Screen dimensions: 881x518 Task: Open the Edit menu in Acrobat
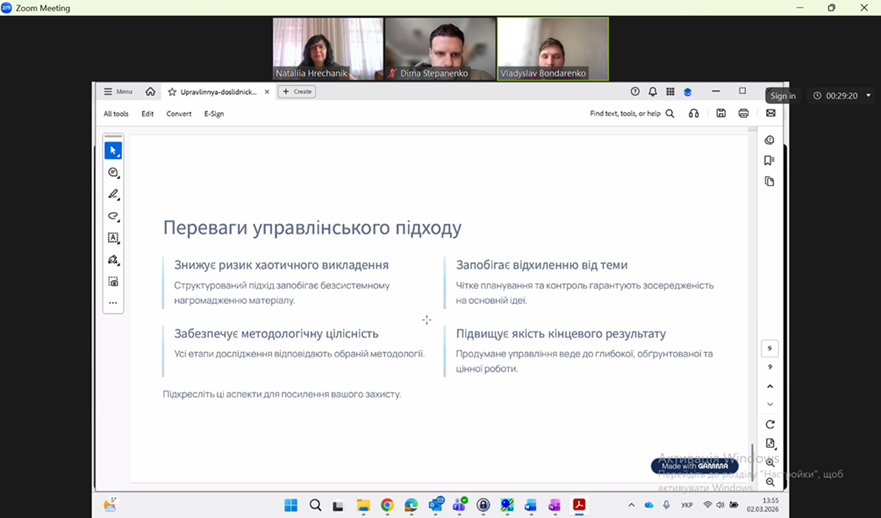147,113
